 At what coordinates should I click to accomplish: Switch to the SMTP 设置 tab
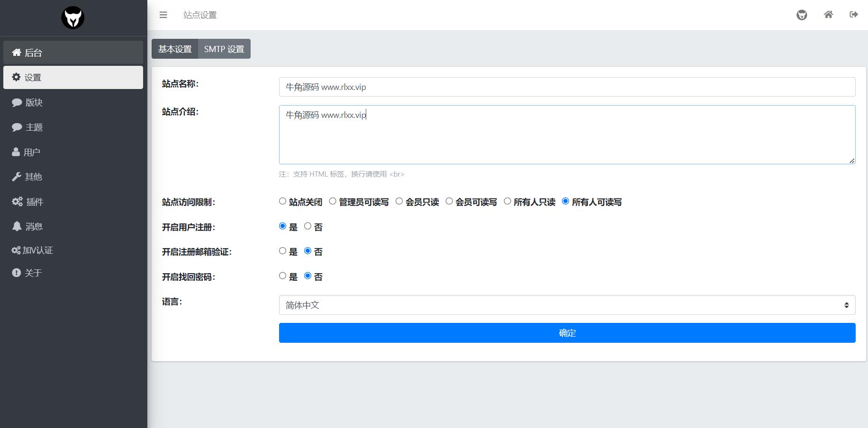click(x=224, y=49)
